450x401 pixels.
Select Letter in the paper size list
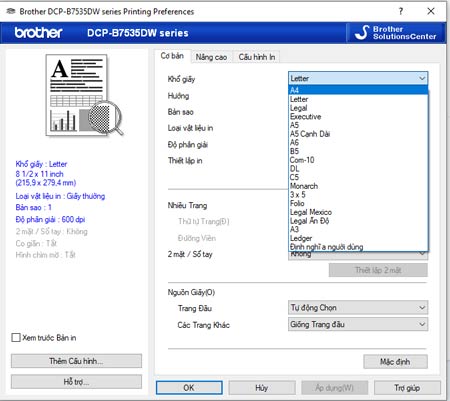tap(358, 99)
